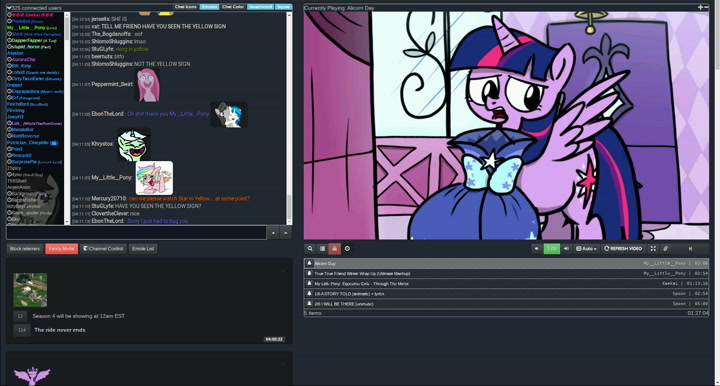Select the True True Friend playlist entry
The width and height of the screenshot is (720, 386).
(x=506, y=274)
